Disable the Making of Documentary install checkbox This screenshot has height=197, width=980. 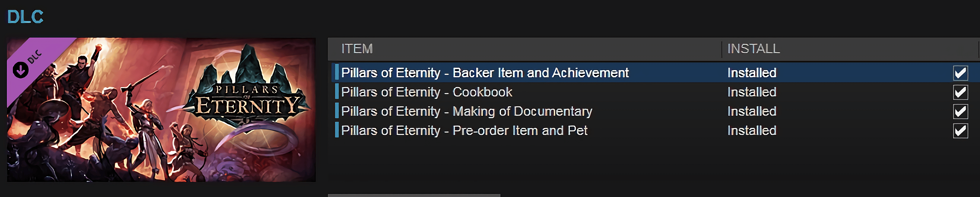[x=960, y=111]
